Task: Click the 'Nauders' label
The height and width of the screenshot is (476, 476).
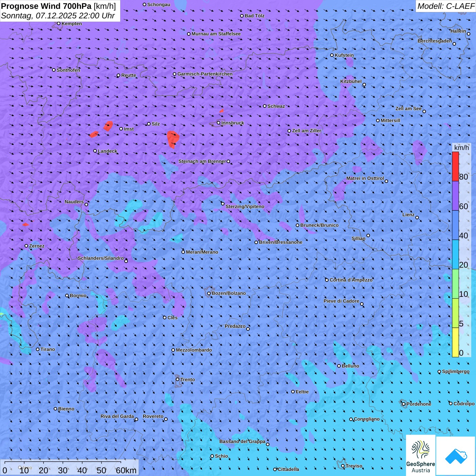Action: (x=74, y=202)
